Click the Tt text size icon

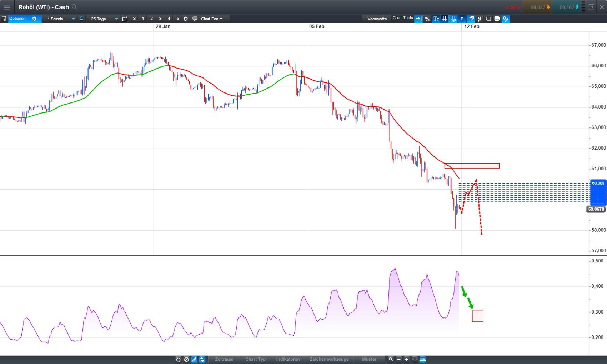[436, 19]
